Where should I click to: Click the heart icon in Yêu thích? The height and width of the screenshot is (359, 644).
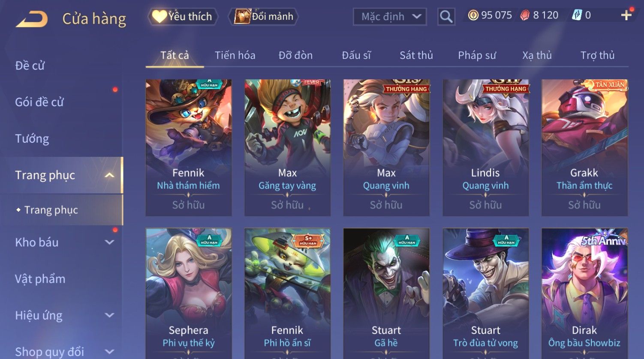[x=159, y=16]
